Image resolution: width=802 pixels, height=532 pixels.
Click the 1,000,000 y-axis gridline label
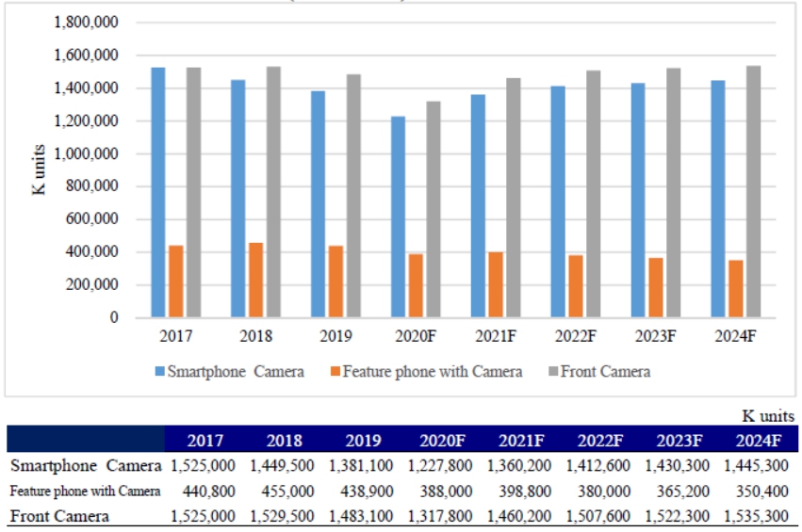pyautogui.click(x=85, y=154)
